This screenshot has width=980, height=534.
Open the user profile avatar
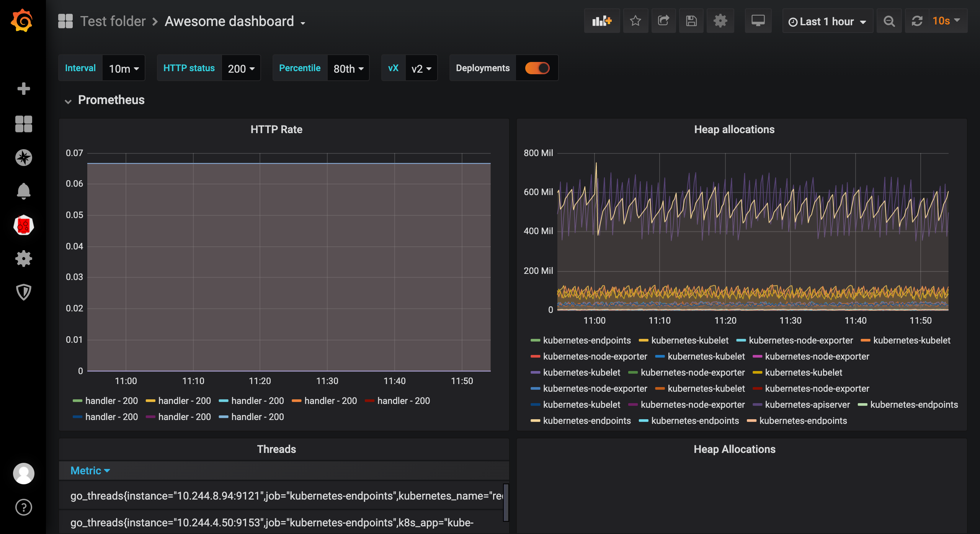[23, 474]
